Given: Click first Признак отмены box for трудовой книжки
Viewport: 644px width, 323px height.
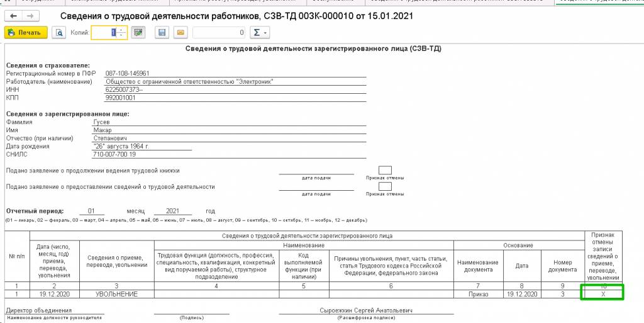Looking at the screenshot, I should pyautogui.click(x=385, y=170).
